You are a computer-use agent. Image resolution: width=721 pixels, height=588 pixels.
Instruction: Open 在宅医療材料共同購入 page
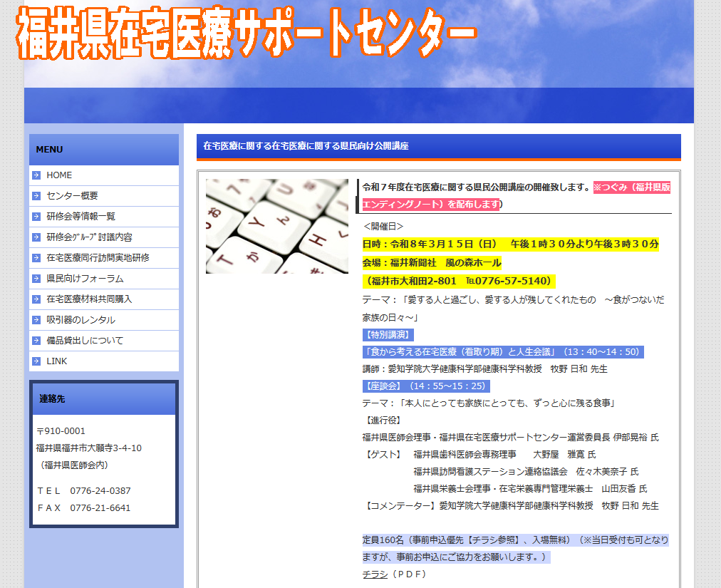pyautogui.click(x=89, y=299)
